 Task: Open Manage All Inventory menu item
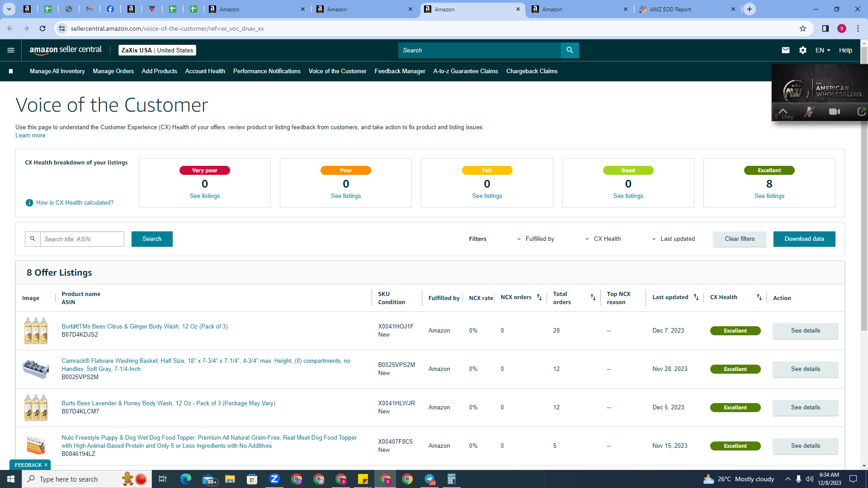click(x=57, y=71)
